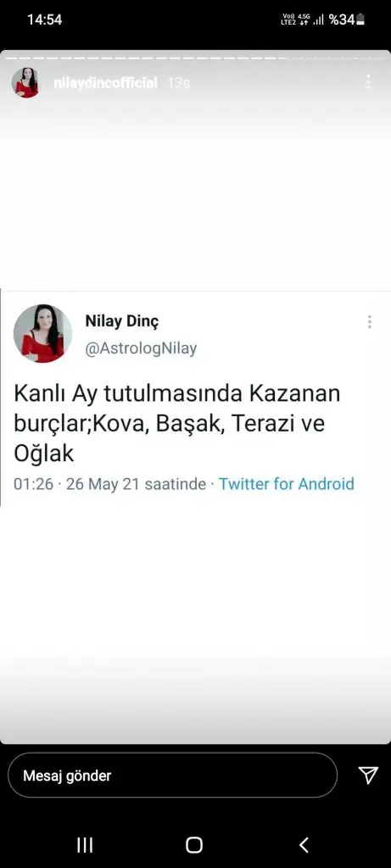Tap the paper plane send icon
The width and height of the screenshot is (391, 868).
[368, 775]
